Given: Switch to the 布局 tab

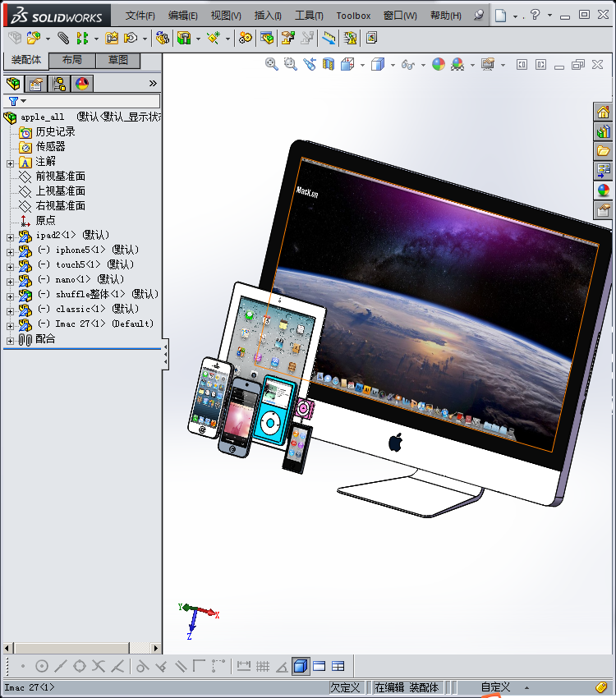Looking at the screenshot, I should coord(72,60).
